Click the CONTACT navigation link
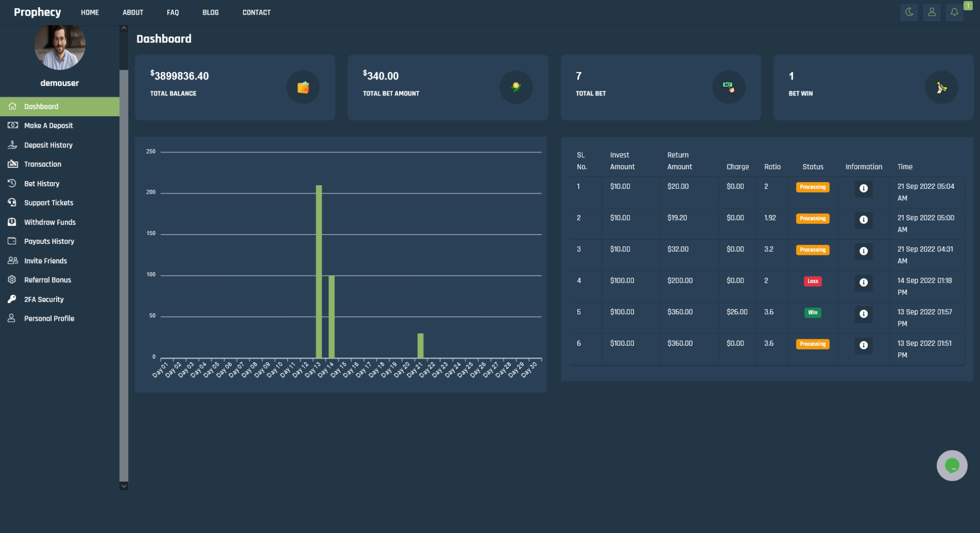980x533 pixels. tap(256, 12)
